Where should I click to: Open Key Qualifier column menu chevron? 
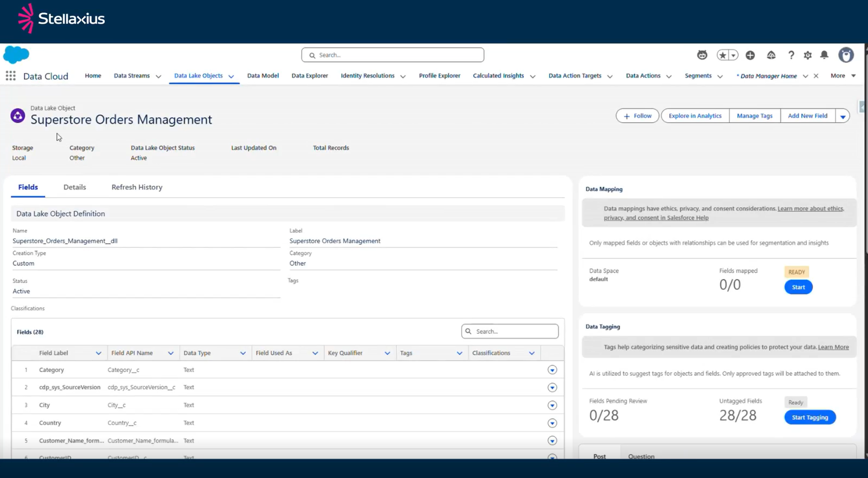[387, 353]
